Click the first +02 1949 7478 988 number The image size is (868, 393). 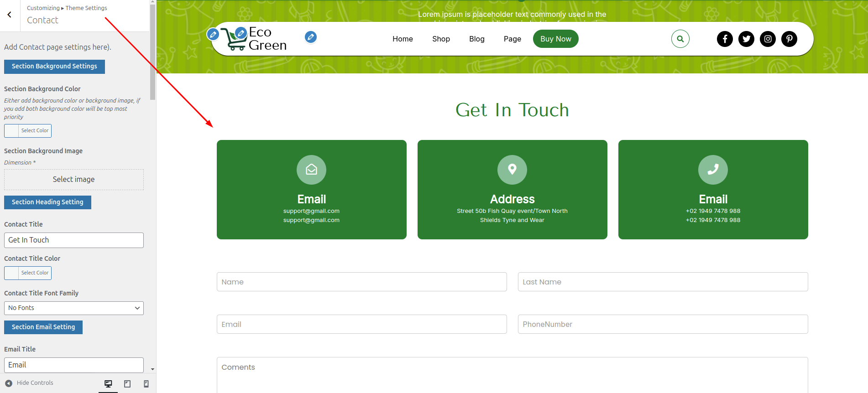713,211
